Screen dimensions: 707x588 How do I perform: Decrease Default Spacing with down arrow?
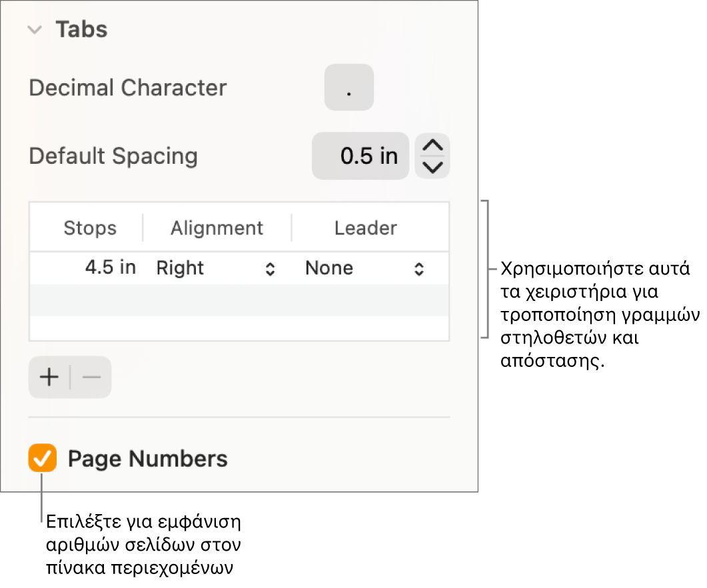[x=432, y=166]
